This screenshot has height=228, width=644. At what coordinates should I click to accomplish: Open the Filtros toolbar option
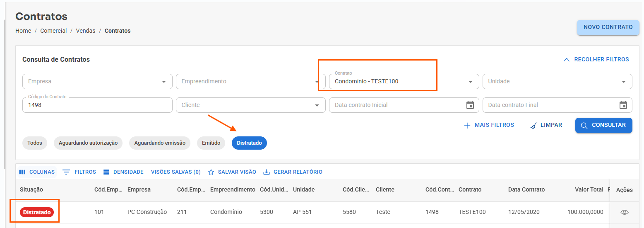coord(79,172)
